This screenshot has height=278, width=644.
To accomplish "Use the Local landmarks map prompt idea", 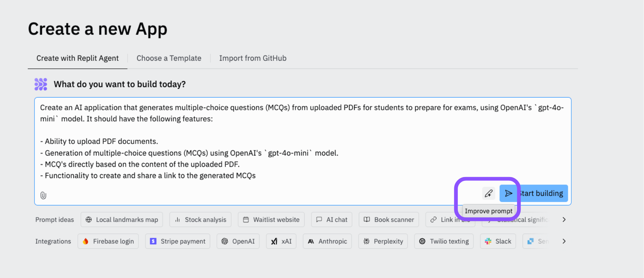I will 122,220.
